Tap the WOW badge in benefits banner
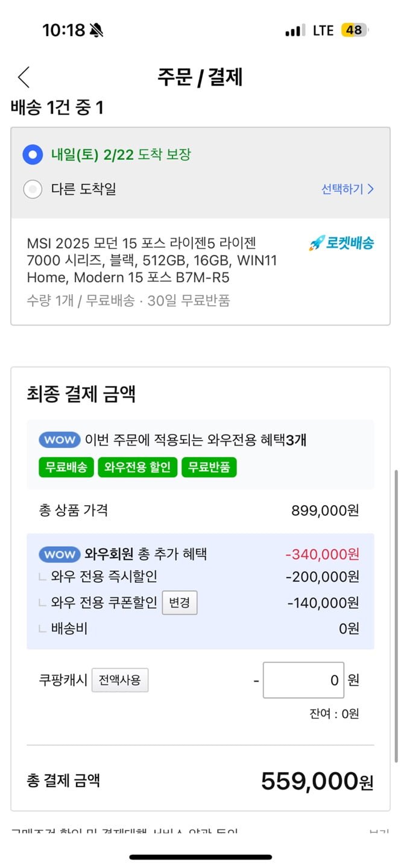Viewport: 401px width, 868px height. pyautogui.click(x=60, y=439)
